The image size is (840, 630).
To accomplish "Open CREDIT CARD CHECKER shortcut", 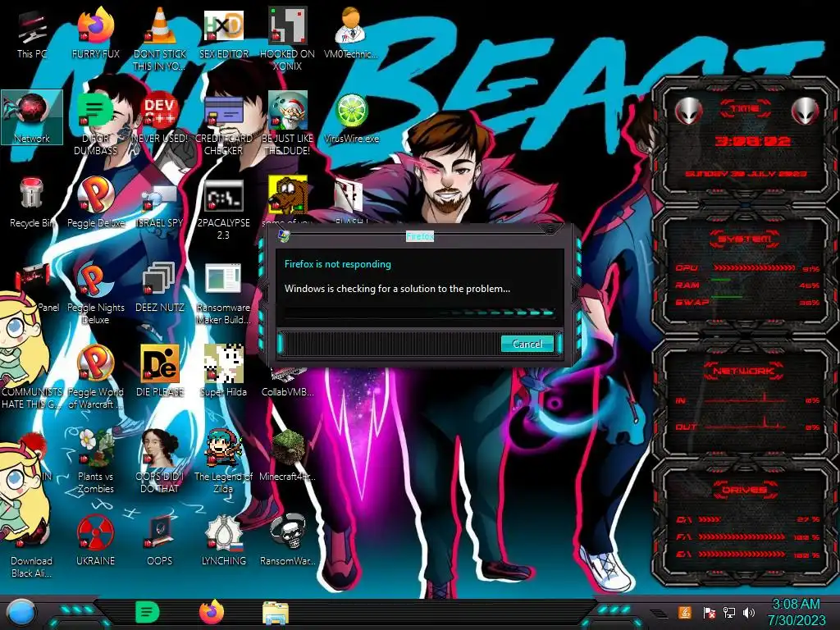I will pyautogui.click(x=224, y=123).
